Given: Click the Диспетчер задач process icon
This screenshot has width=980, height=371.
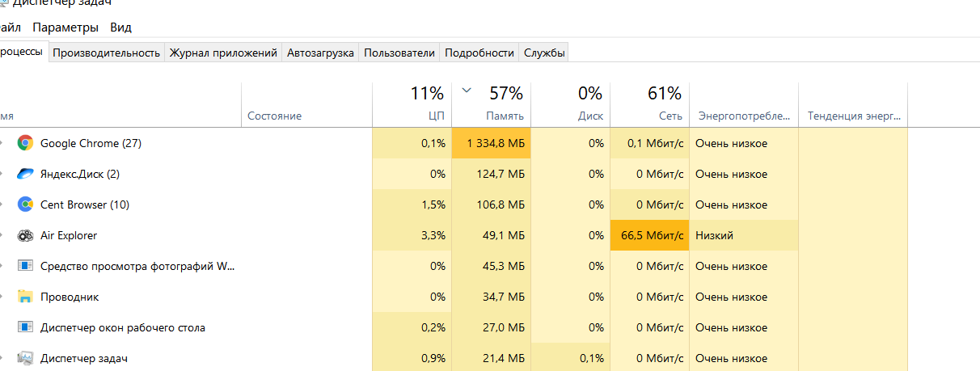Looking at the screenshot, I should 25,358.
